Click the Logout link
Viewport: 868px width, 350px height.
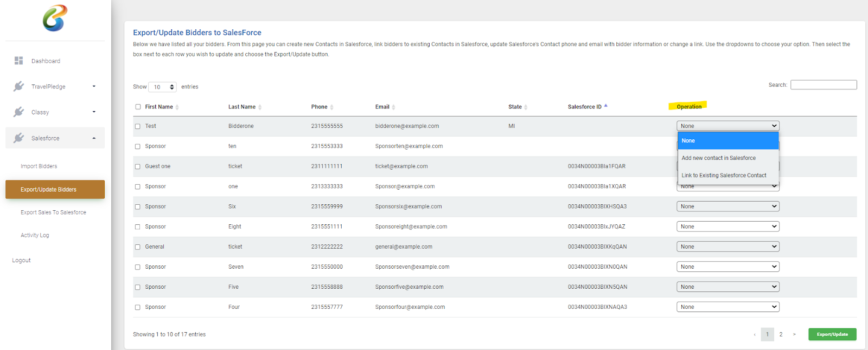click(21, 260)
